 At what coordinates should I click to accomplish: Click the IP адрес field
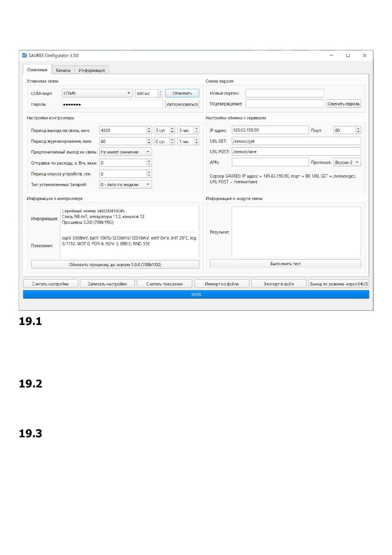click(270, 130)
